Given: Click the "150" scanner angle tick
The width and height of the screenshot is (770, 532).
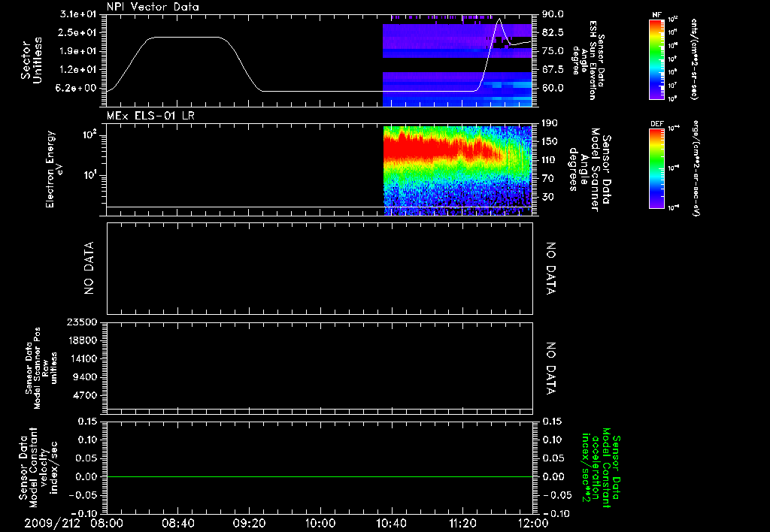Looking at the screenshot, I should tap(550, 141).
